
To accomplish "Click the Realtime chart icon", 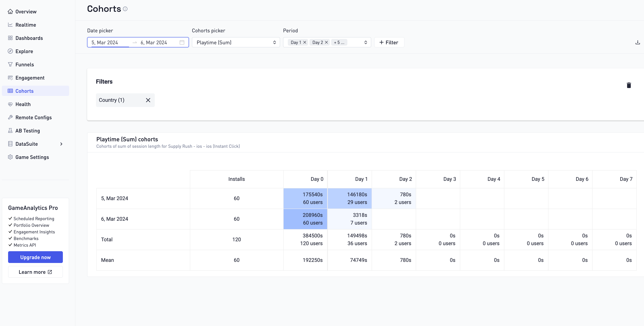I will tap(10, 25).
